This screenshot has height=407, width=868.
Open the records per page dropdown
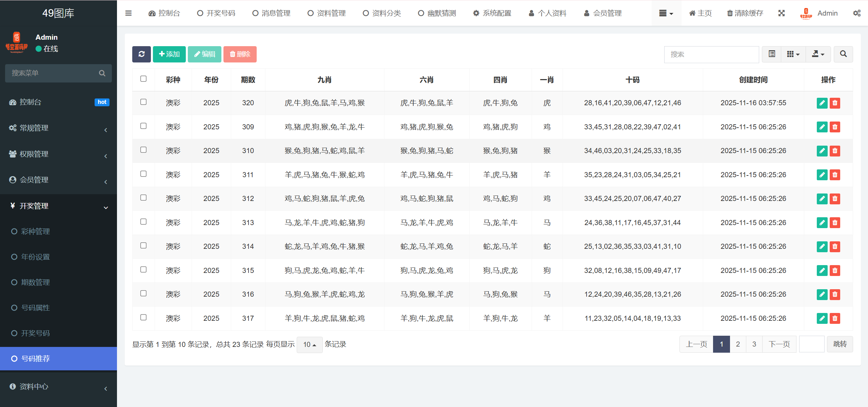point(309,345)
